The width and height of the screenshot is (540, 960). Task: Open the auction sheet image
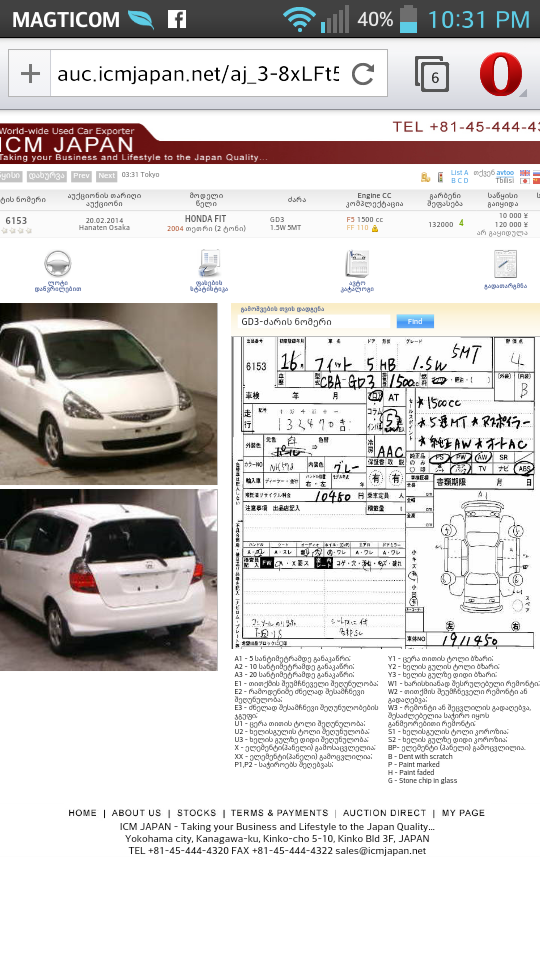(x=384, y=492)
